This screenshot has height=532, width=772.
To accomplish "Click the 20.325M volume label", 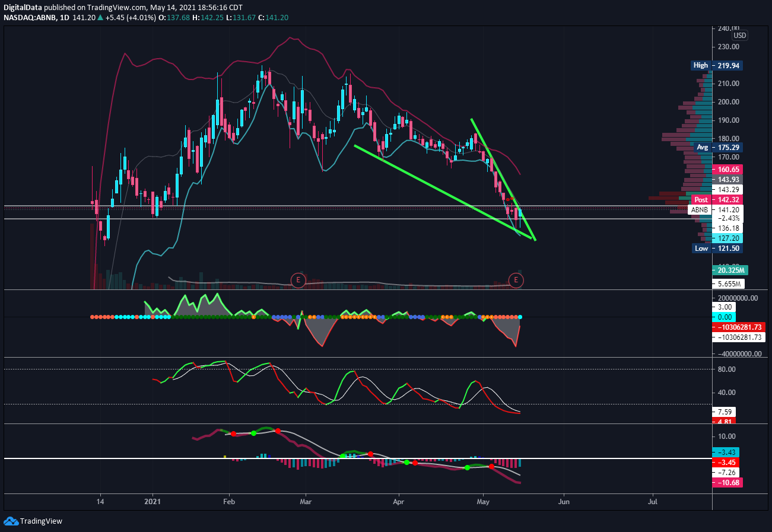I will click(730, 270).
